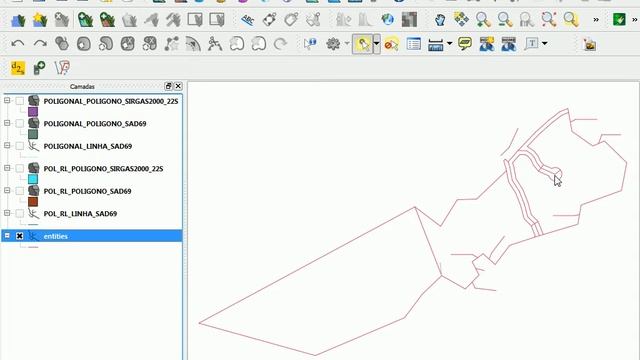Click the red sketch plugin icon beside d2s
The width and height of the screenshot is (640, 360).
(x=62, y=68)
